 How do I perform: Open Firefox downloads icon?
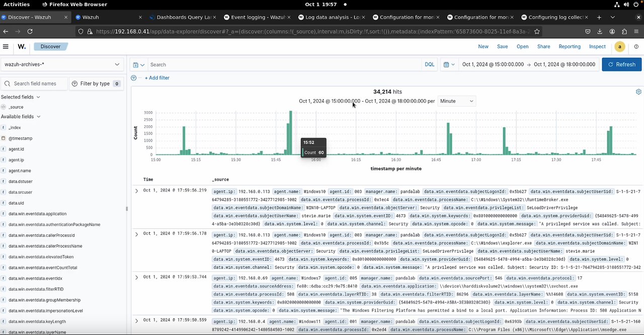point(600,31)
